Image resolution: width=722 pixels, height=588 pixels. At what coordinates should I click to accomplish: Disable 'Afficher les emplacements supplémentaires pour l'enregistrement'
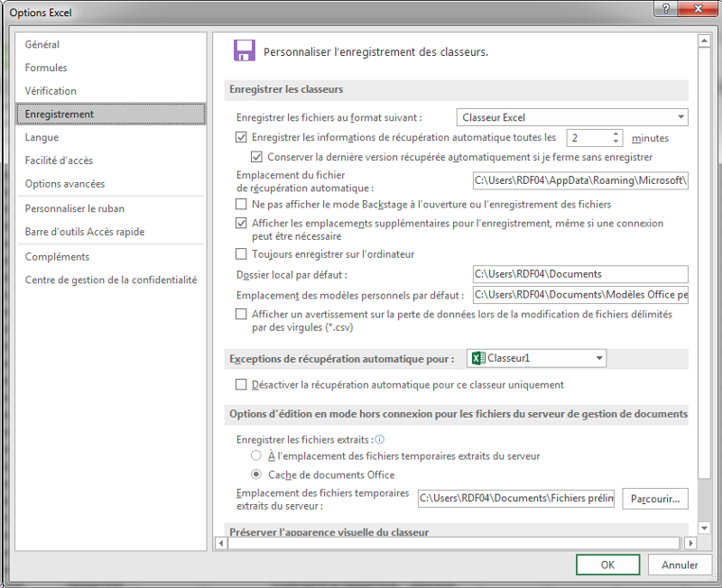241,224
